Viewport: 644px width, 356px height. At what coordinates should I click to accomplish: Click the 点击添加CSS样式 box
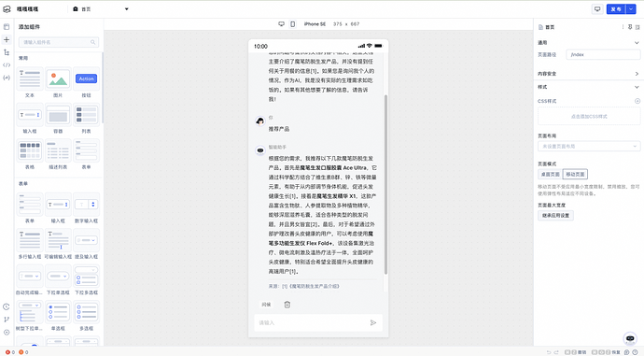tap(589, 117)
